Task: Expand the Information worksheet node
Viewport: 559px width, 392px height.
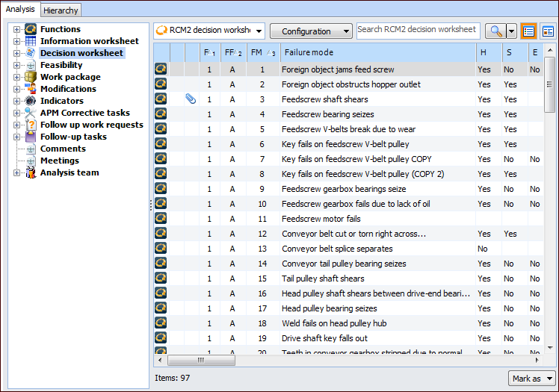Action: 16,41
